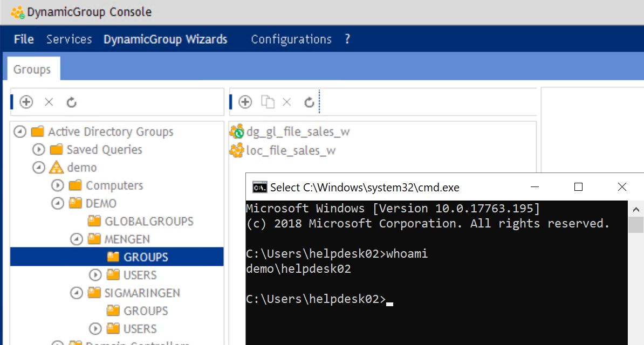Click the cmd window scrollbar up arrow
The width and height of the screenshot is (644, 345).
point(636,210)
